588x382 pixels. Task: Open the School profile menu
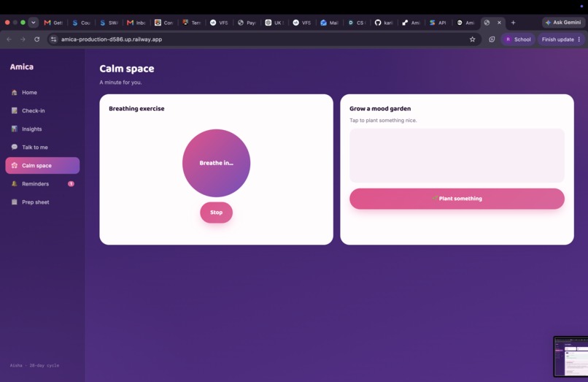coord(518,39)
